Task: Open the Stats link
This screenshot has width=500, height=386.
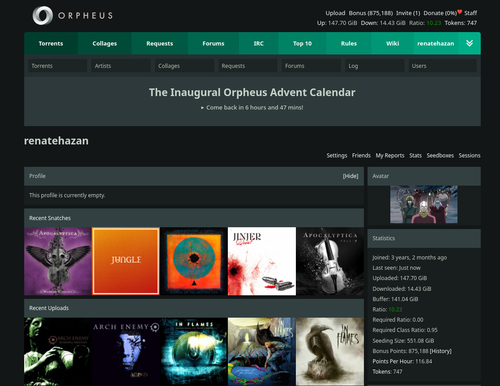Action: click(x=415, y=155)
